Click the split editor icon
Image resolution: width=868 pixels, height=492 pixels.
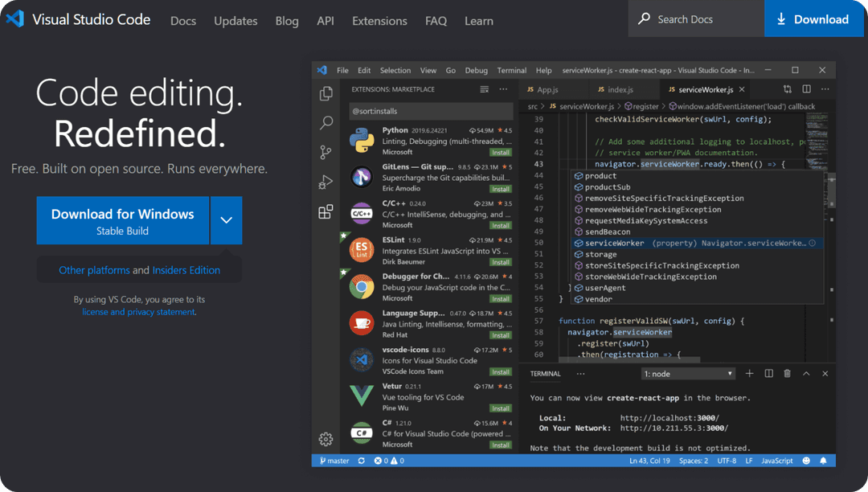point(806,90)
